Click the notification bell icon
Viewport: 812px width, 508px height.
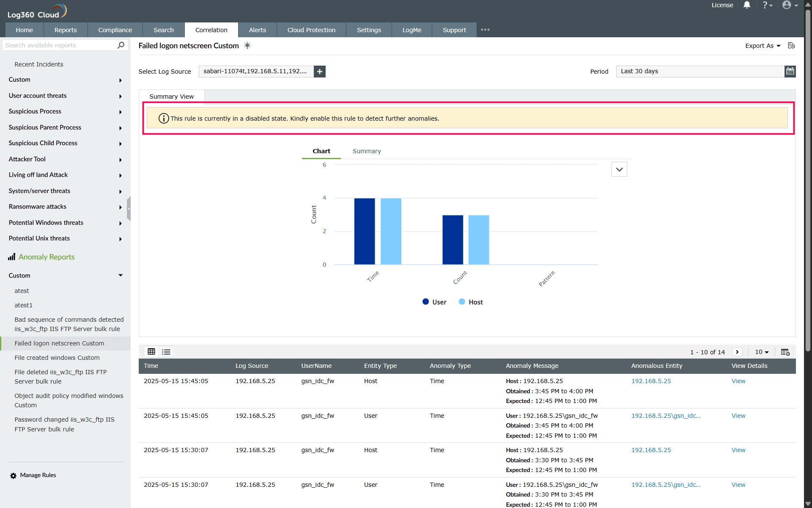[747, 5]
